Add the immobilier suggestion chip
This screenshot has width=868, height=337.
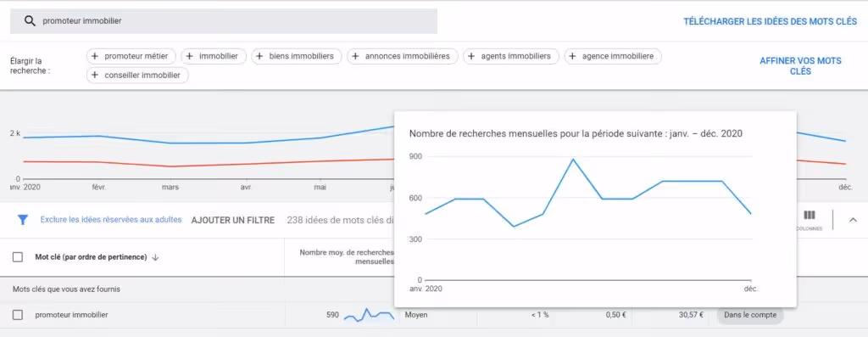click(x=214, y=56)
